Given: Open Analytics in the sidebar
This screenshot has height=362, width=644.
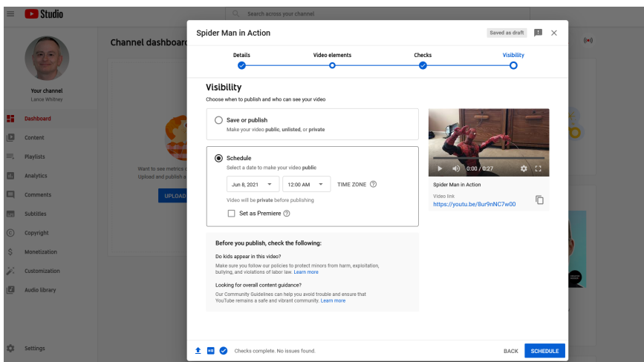Looking at the screenshot, I should tap(36, 176).
